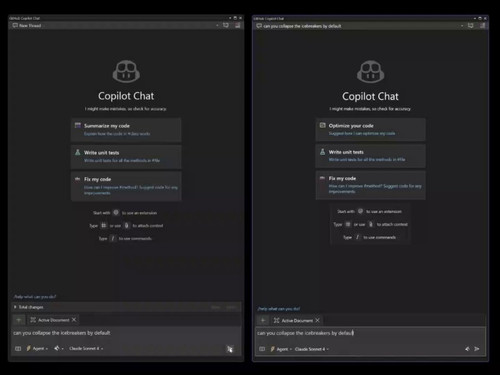Screen dimensions: 500x375
Task: Open tools selector icon in left window input bar
Action: coord(57,348)
